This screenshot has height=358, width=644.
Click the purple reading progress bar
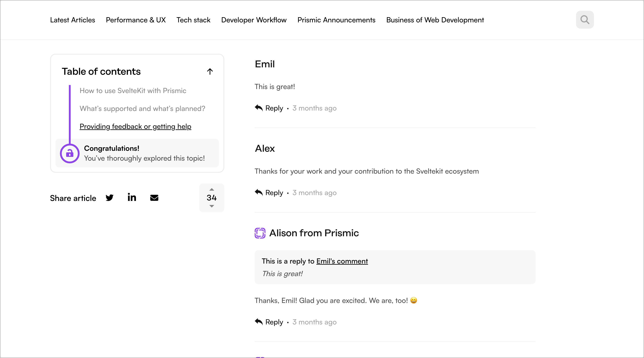click(70, 114)
